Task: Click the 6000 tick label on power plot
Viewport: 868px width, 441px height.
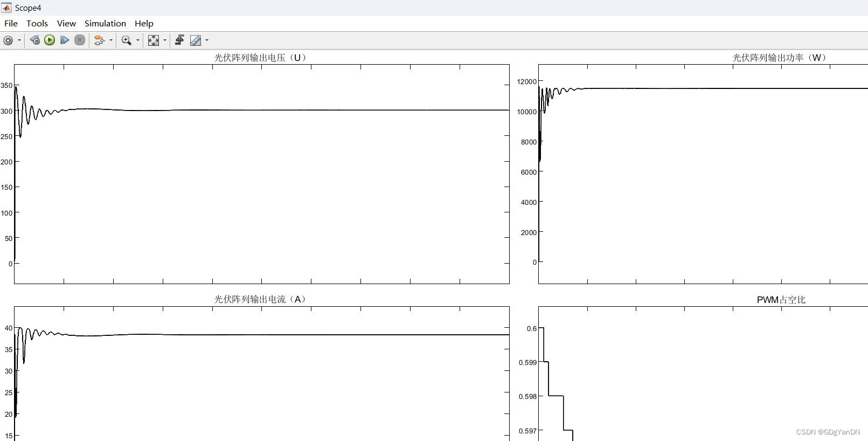Action: pyautogui.click(x=529, y=173)
